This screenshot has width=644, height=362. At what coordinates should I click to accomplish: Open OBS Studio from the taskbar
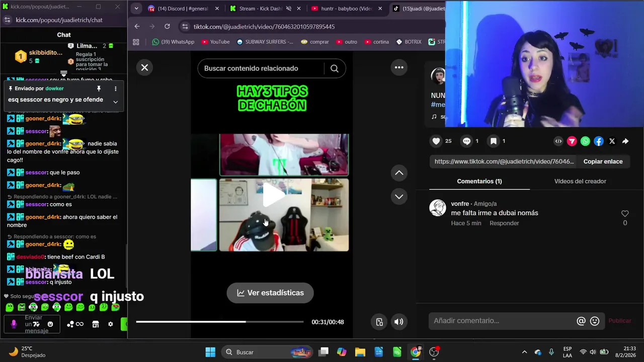click(434, 352)
